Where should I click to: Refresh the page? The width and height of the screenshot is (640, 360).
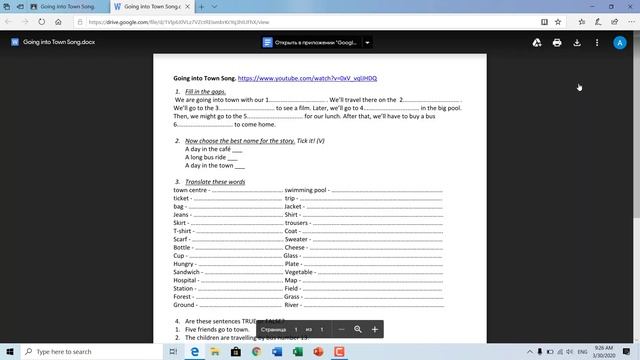[x=42, y=22]
